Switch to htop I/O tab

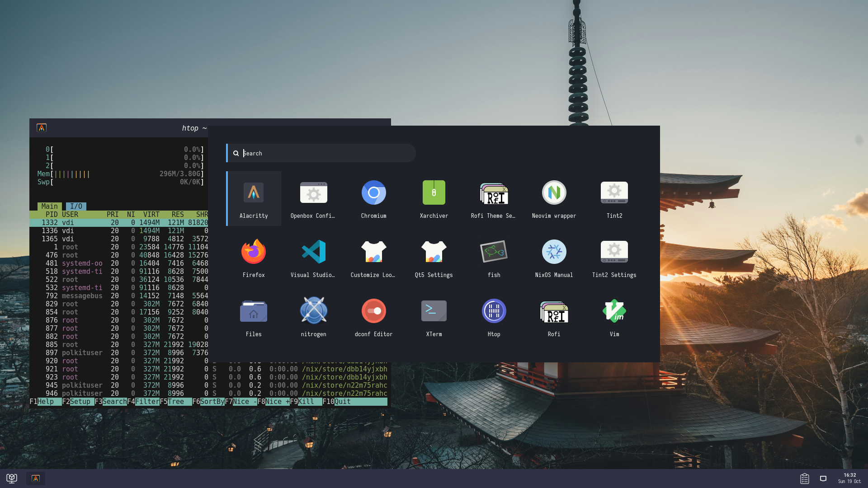[x=76, y=206]
